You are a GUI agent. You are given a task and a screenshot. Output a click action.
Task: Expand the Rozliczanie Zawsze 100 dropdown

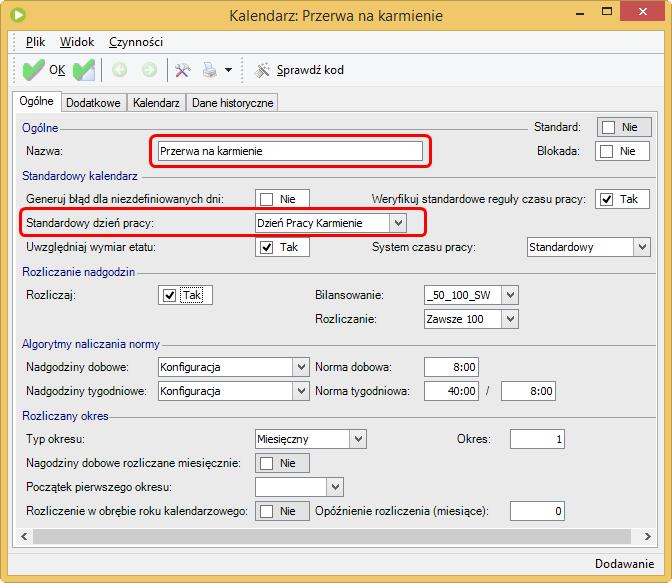[510, 319]
